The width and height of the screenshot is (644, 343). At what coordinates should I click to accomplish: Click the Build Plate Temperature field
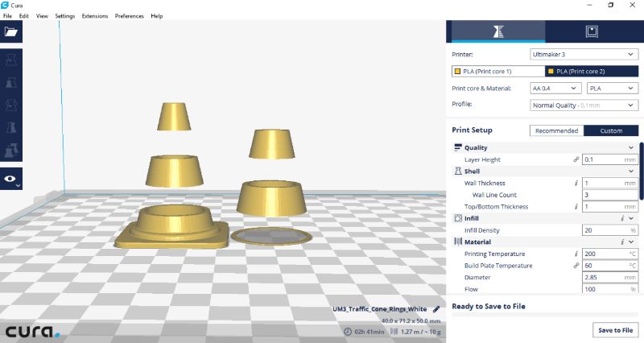(x=610, y=266)
